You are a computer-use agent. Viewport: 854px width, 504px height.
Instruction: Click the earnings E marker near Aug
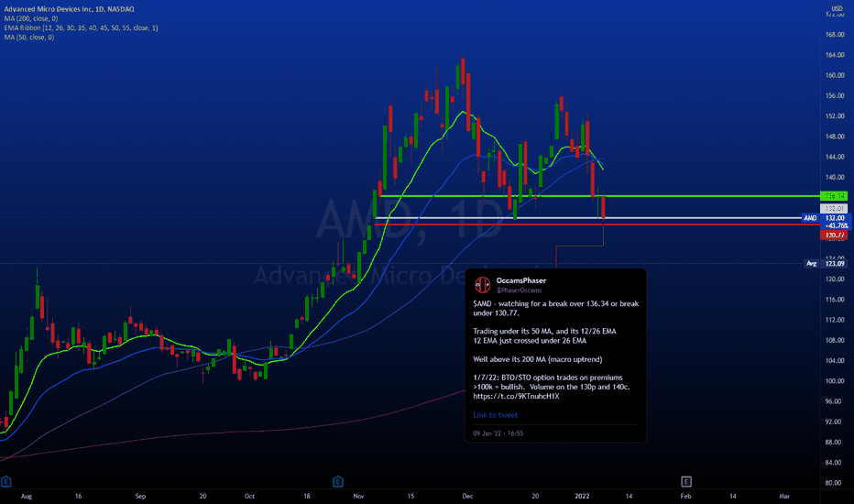(x=6, y=481)
